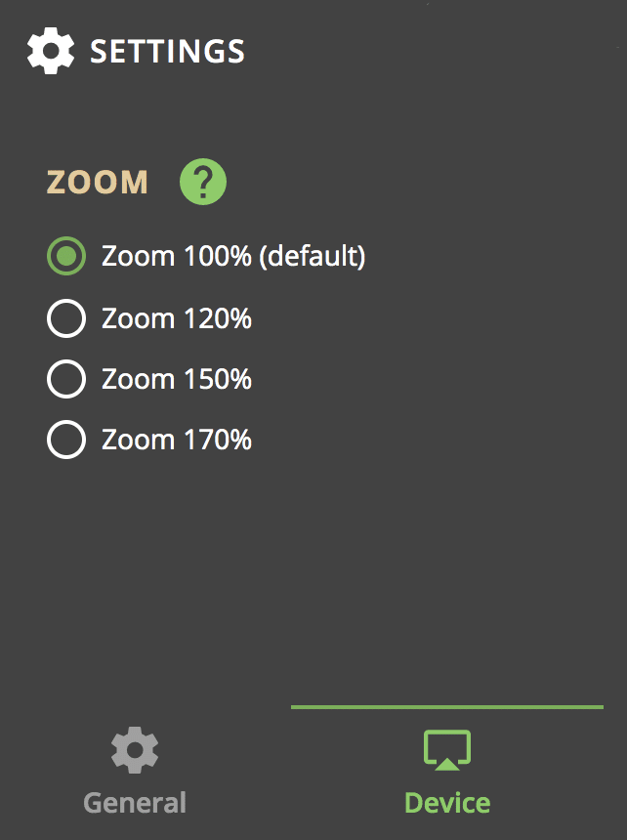Switch to the General tab label
This screenshot has height=840, width=627.
(x=135, y=804)
